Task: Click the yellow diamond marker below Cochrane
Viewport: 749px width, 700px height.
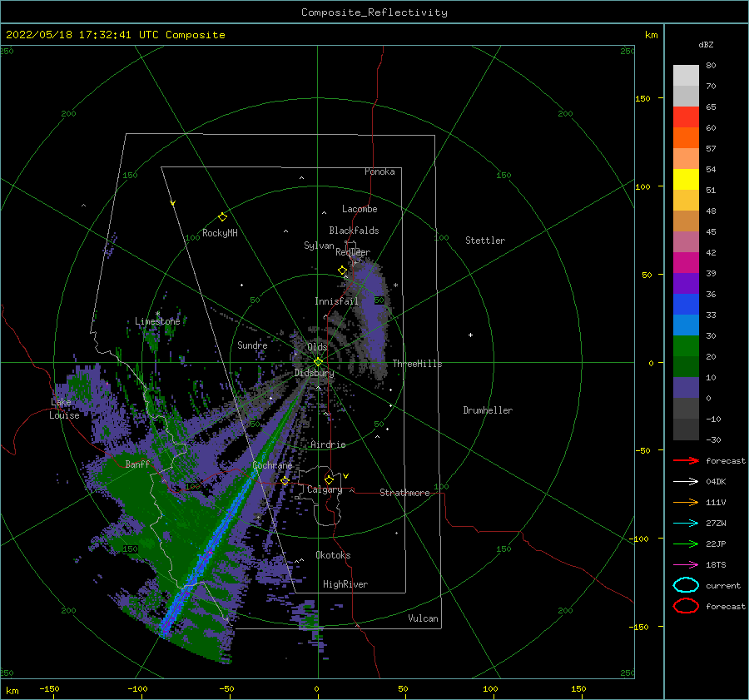Action: [x=285, y=481]
